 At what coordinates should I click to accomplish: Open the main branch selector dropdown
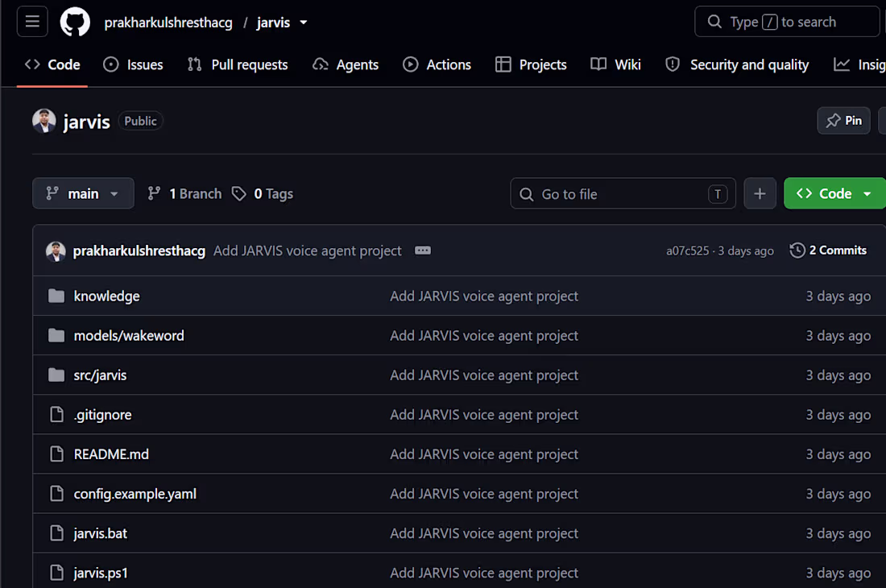[83, 194]
